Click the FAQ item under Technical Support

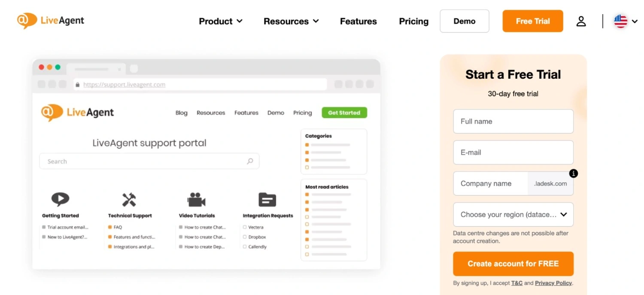click(115, 227)
